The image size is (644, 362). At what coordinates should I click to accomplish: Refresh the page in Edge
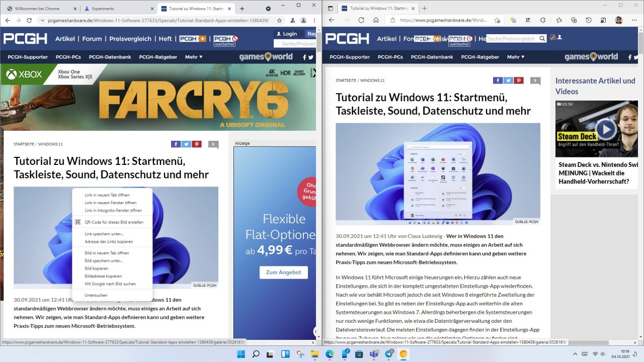pyautogui.click(x=361, y=20)
